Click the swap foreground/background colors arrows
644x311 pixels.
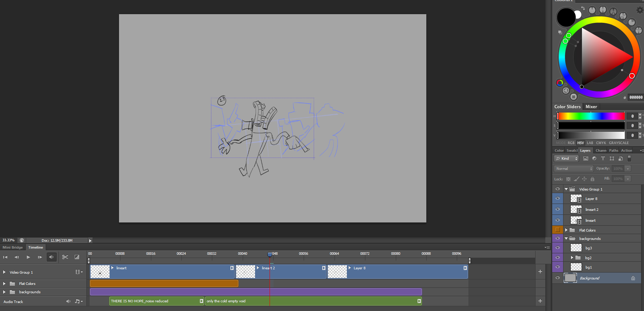pos(583,8)
